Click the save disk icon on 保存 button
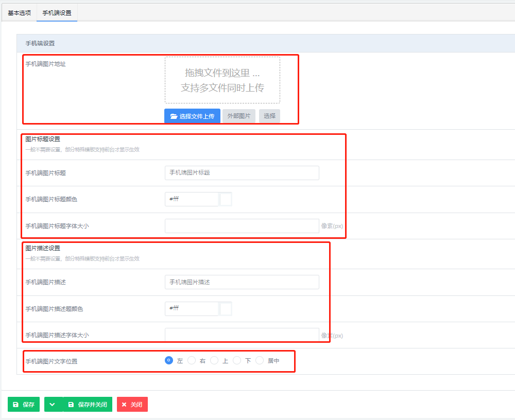This screenshot has height=420, width=515. pyautogui.click(x=15, y=405)
